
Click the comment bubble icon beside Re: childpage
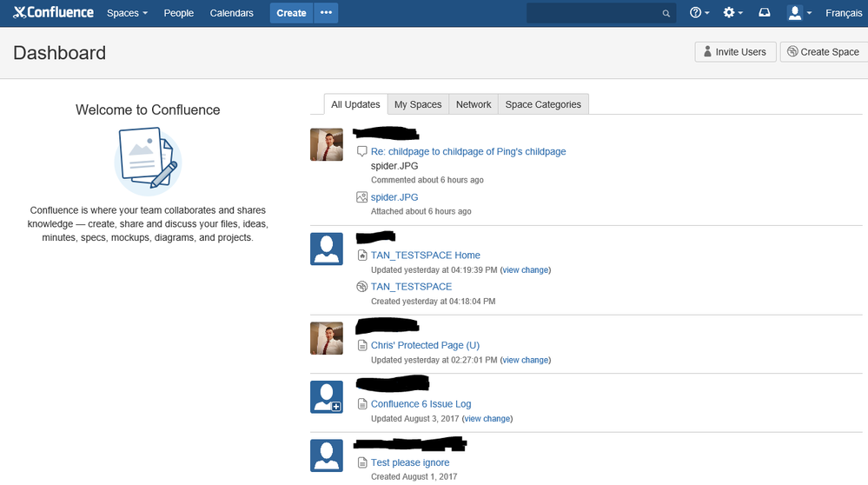[x=362, y=151]
